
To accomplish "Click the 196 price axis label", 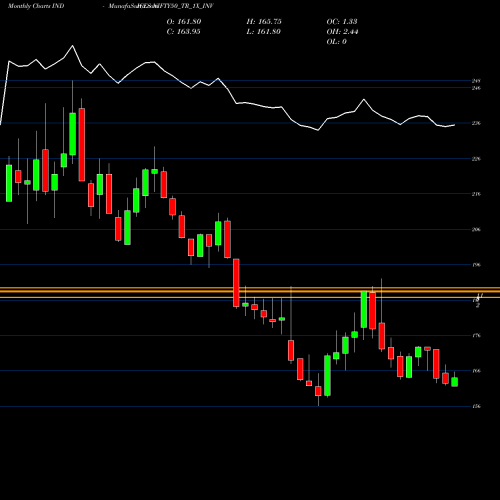I will click(x=476, y=265).
